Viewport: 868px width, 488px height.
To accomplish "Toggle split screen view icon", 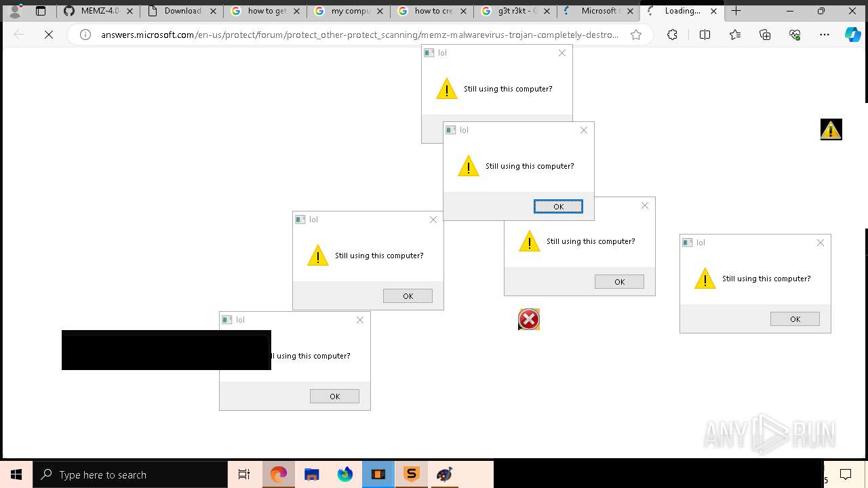I will click(705, 35).
